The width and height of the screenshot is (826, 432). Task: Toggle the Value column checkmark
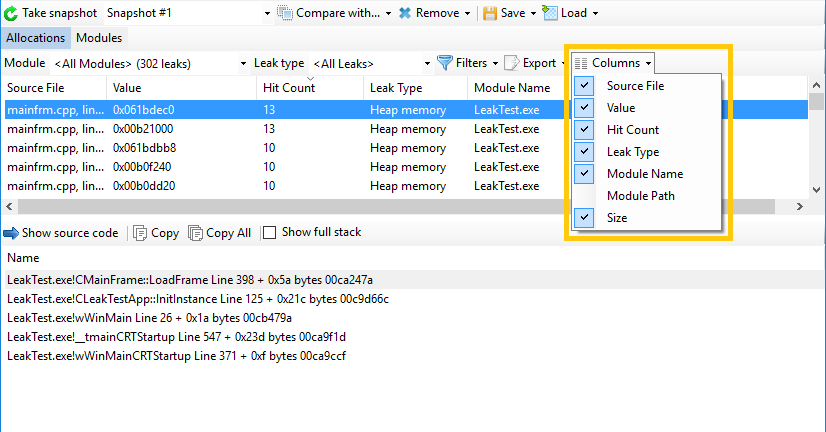[584, 108]
